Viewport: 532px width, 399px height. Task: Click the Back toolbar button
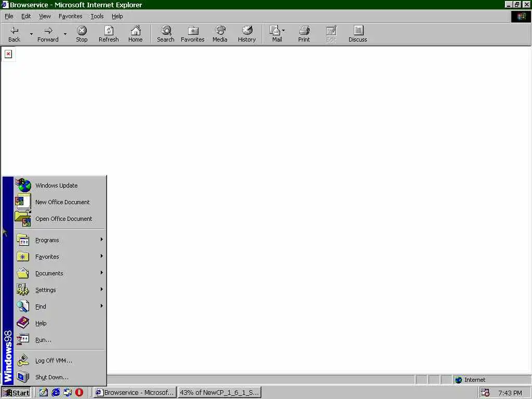pos(14,34)
